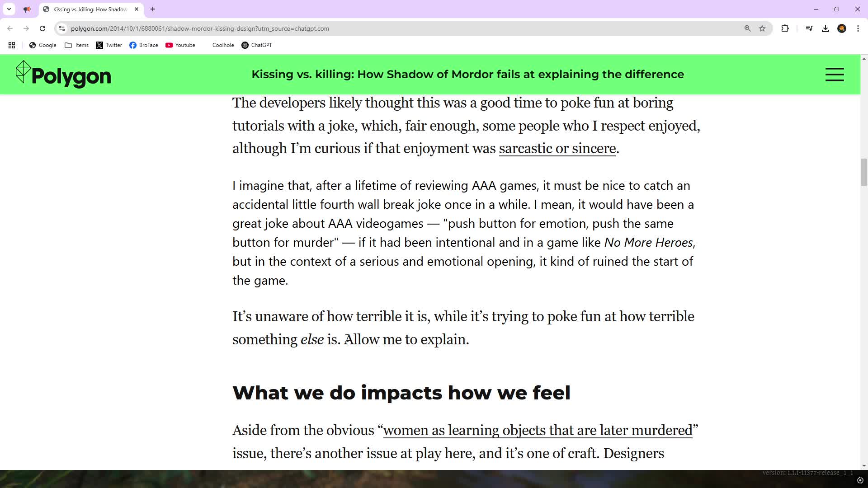This screenshot has height=488, width=868.
Task: Open the tab search dropdown arrow
Action: (x=9, y=9)
